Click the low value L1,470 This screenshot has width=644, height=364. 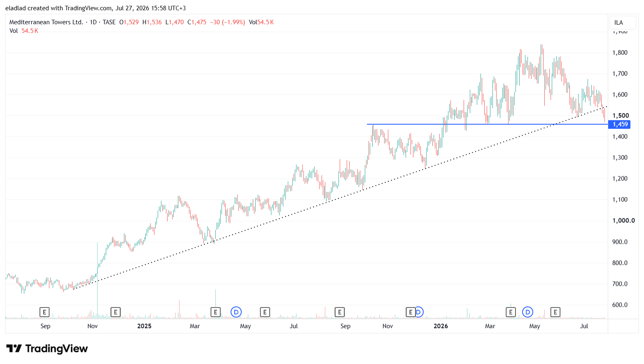pos(175,22)
